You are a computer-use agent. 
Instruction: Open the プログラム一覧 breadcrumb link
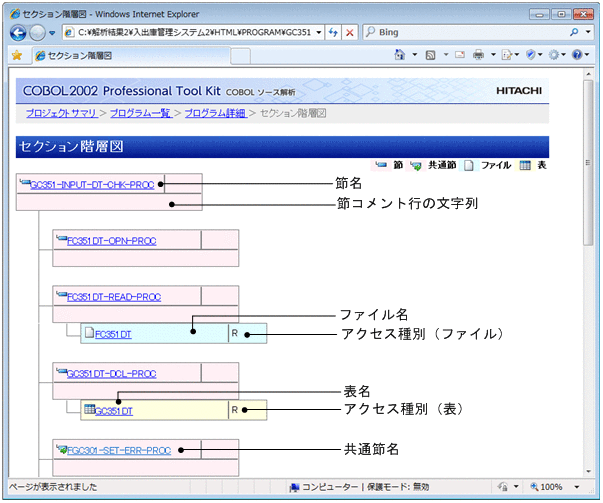point(140,113)
